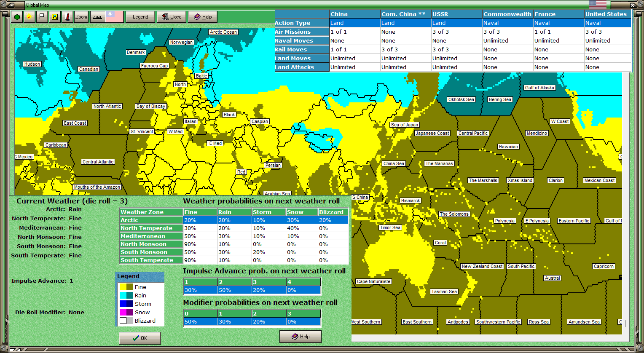Click the red metronome-like toolbar icon
Image resolution: width=644 pixels, height=353 pixels.
[67, 17]
